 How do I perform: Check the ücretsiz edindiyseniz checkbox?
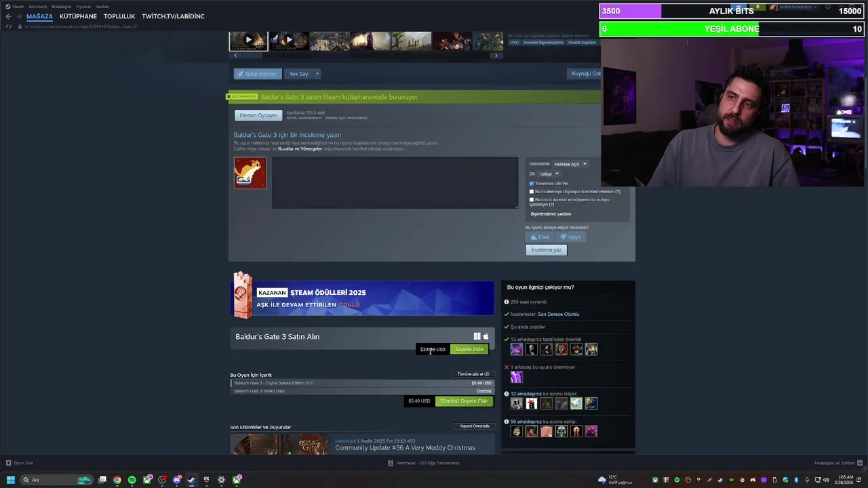pyautogui.click(x=532, y=200)
